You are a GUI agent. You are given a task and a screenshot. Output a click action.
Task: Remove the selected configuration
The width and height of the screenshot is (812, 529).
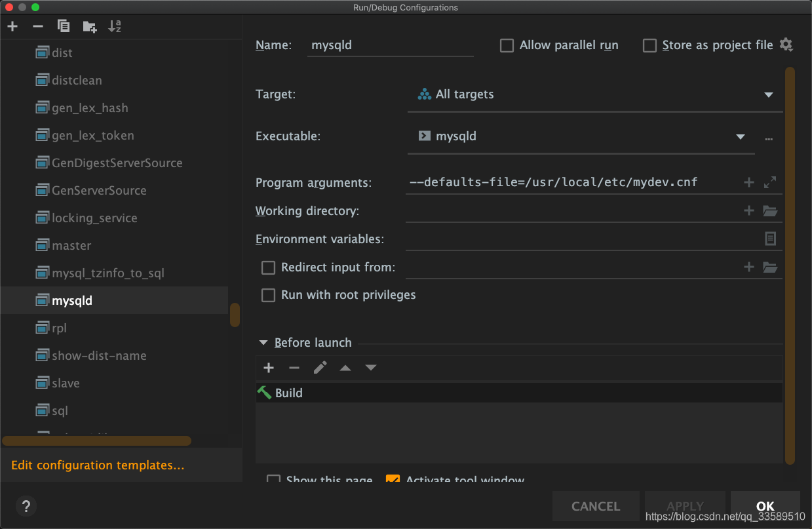(x=38, y=26)
